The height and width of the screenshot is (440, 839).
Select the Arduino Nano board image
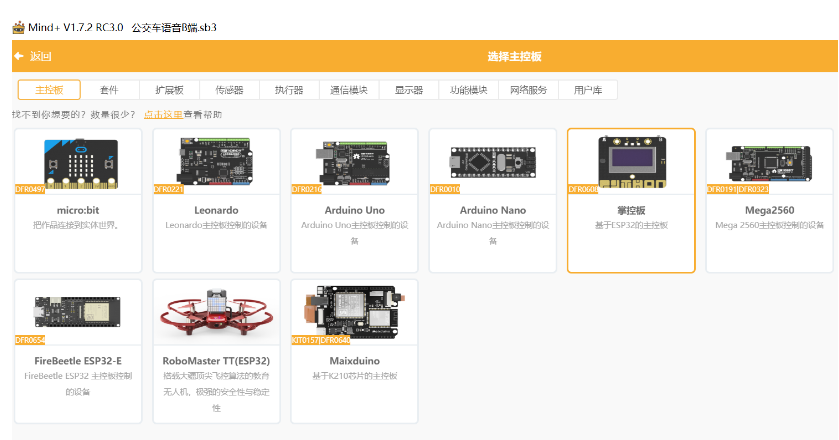[x=493, y=163]
